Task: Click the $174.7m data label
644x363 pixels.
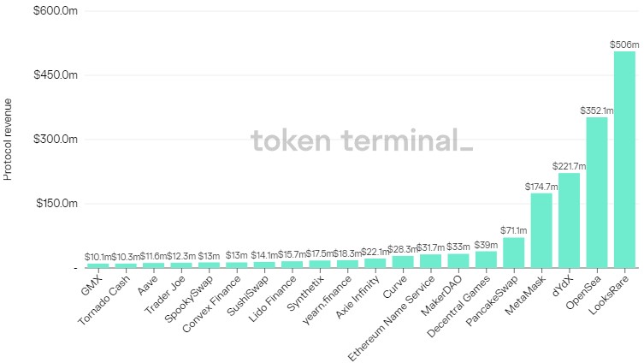Action: tap(541, 186)
